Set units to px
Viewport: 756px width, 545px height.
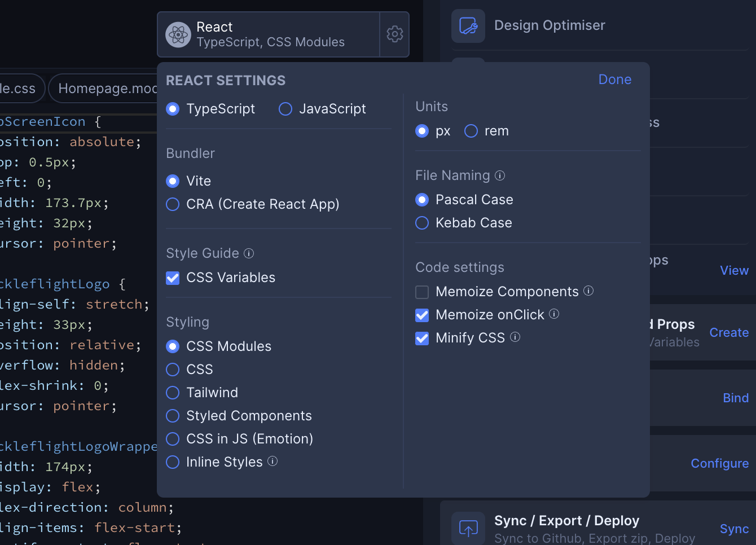422,131
